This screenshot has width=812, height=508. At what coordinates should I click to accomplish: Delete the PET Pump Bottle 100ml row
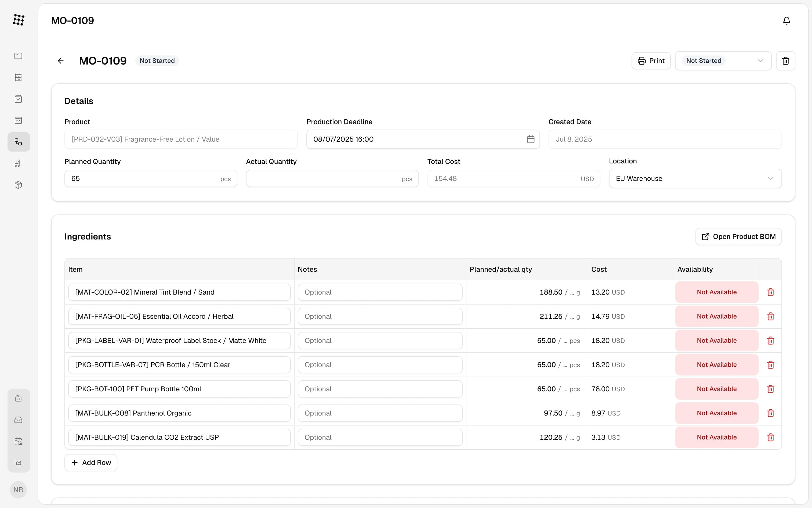(x=770, y=389)
